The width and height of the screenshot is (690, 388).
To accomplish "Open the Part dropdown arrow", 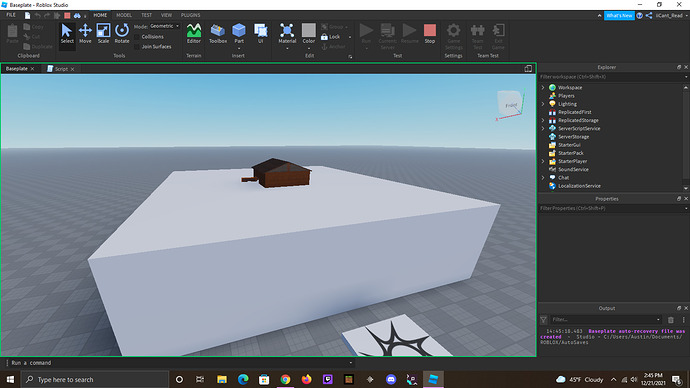I will [x=239, y=48].
